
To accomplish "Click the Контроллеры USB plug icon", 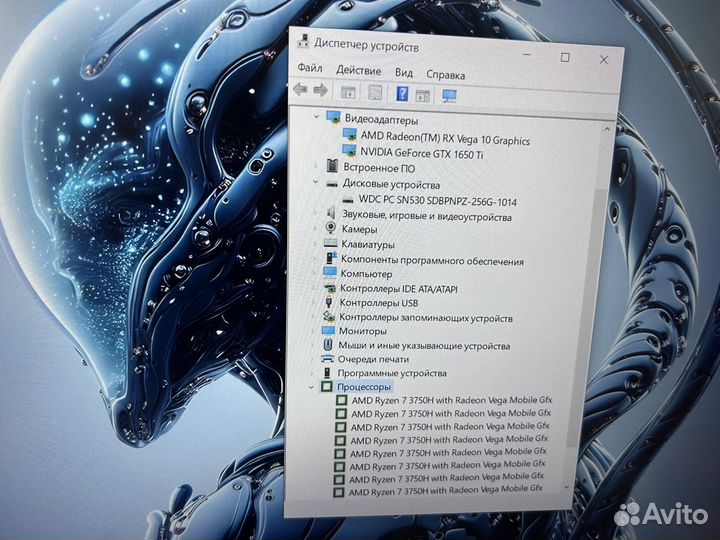I will coord(329,302).
